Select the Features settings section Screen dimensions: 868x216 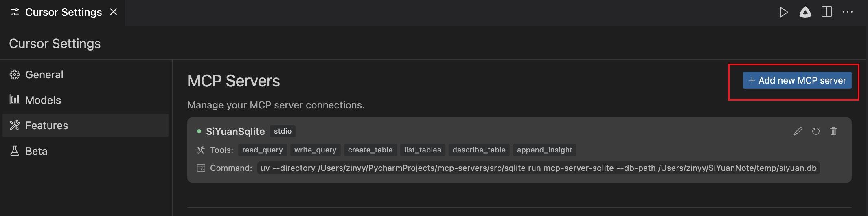coord(46,126)
